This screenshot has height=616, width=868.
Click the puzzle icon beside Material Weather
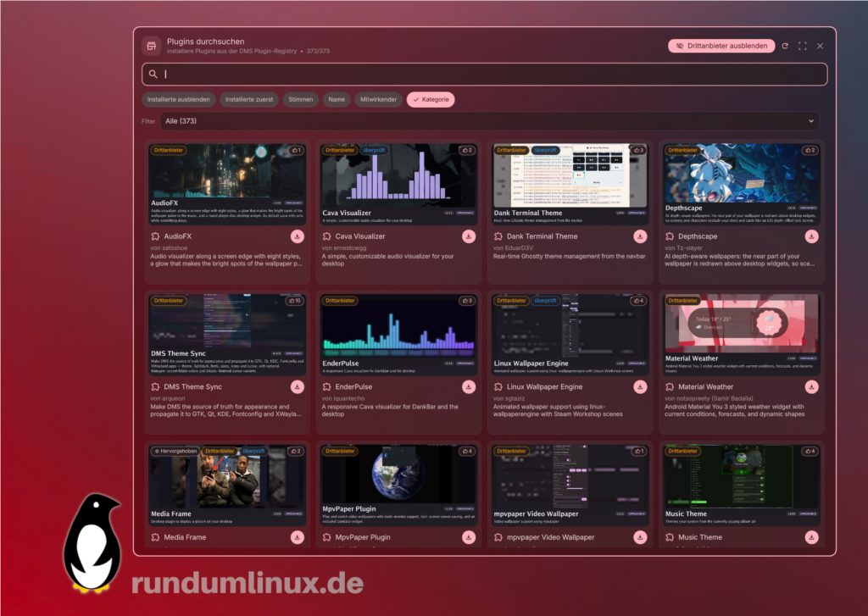tap(670, 387)
